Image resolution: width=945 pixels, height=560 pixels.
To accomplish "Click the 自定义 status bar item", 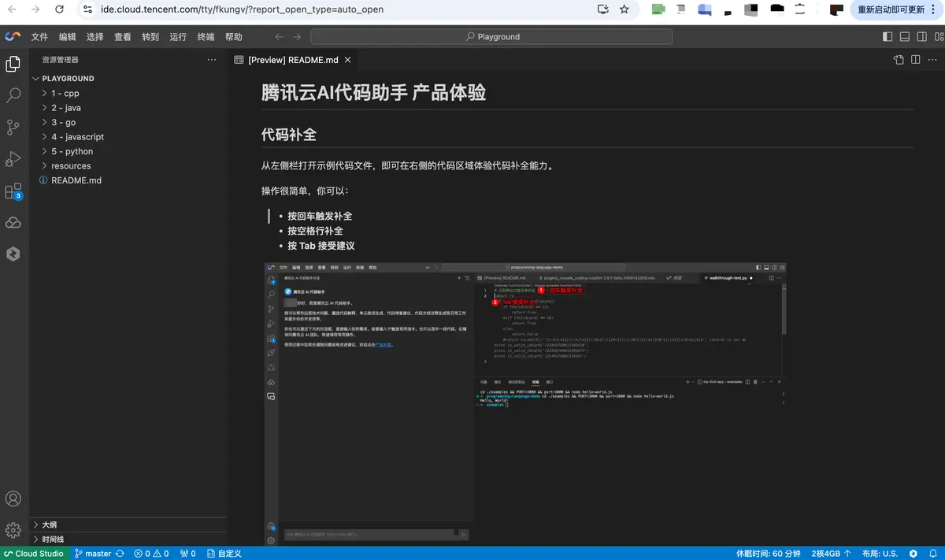I will (223, 554).
